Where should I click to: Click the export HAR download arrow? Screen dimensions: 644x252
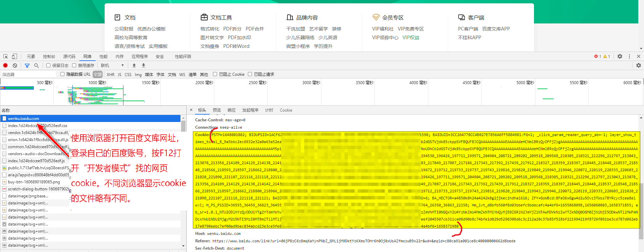click(x=144, y=65)
